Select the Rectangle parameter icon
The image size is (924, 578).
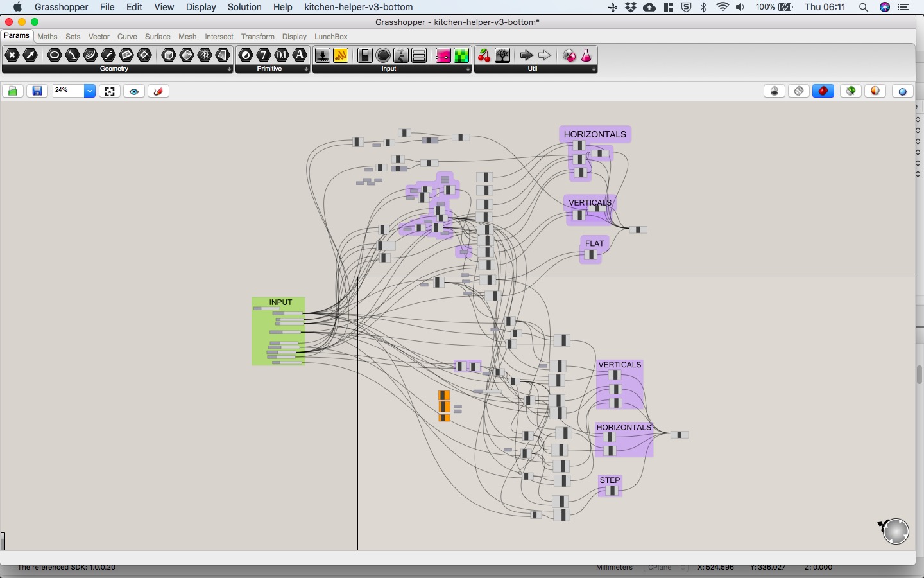[x=144, y=55]
